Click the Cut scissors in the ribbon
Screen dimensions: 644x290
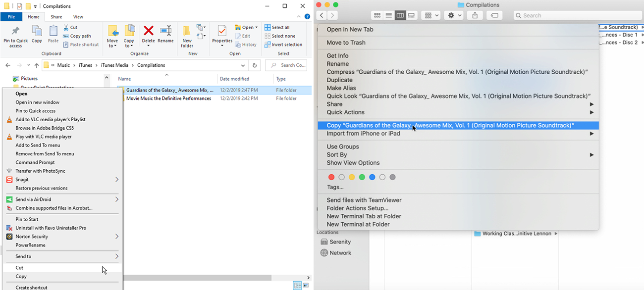70,27
